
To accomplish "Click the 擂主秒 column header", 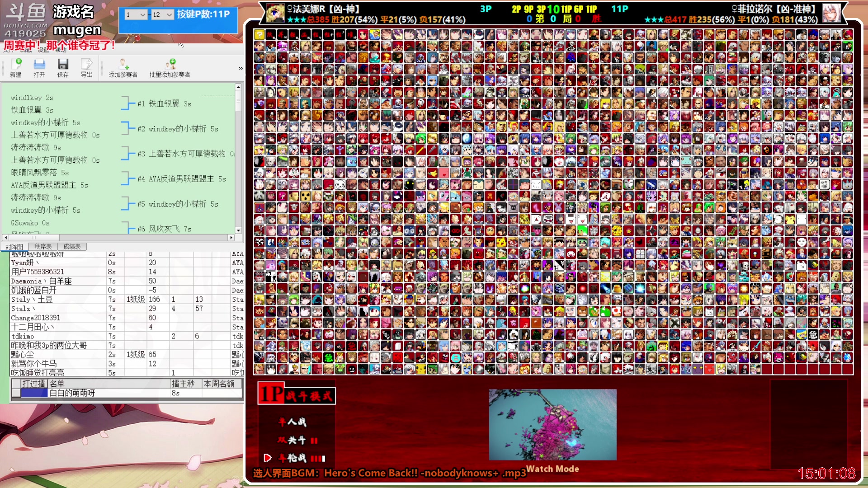I will 185,384.
